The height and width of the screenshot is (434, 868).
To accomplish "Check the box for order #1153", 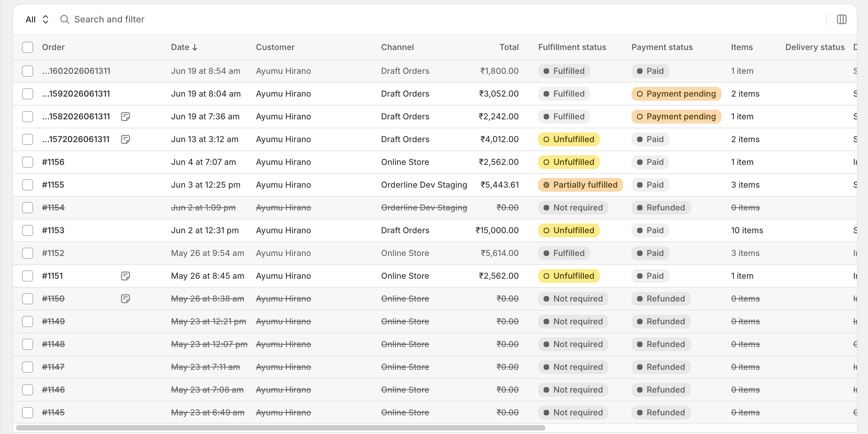I will tap(28, 230).
